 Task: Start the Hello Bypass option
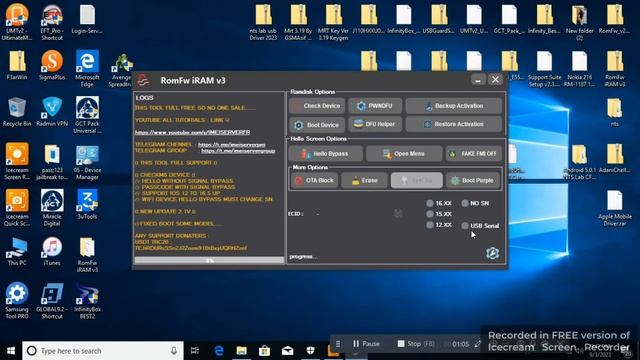pyautogui.click(x=325, y=154)
